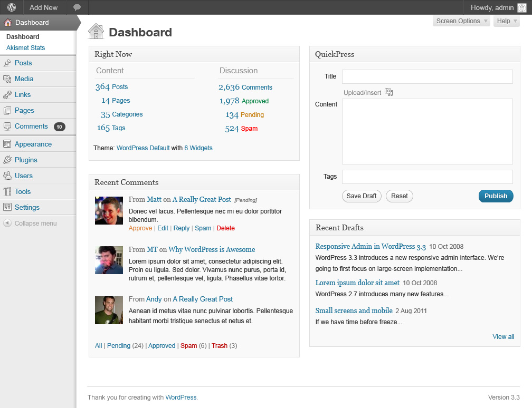Click the Collapse menu arrow icon
Screen dimensions: 532x408
[7, 223]
